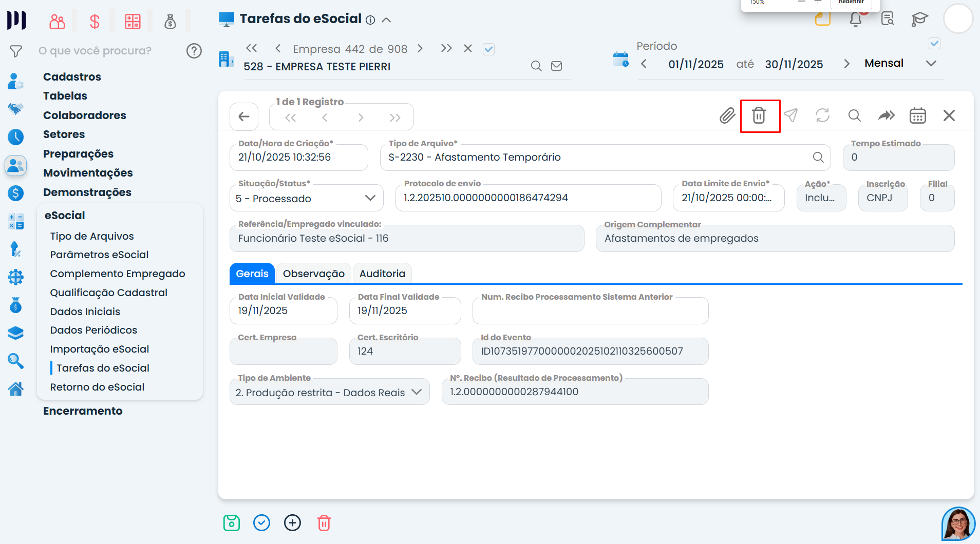The height and width of the screenshot is (544, 980).
Task: Click the home icon at the sidebar bottom
Action: (x=15, y=389)
